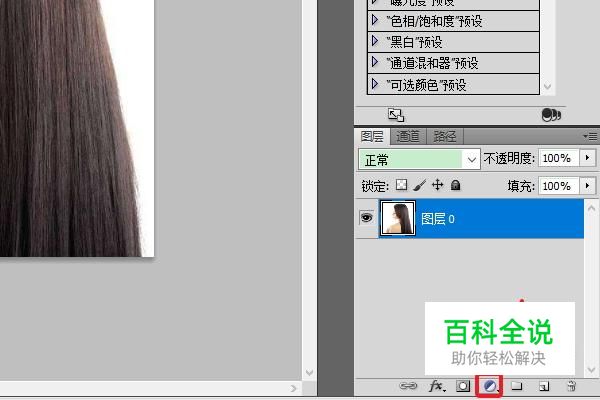Screen dimensions: 600x400
Task: Open the 正常 blend mode dropdown
Action: (x=419, y=159)
